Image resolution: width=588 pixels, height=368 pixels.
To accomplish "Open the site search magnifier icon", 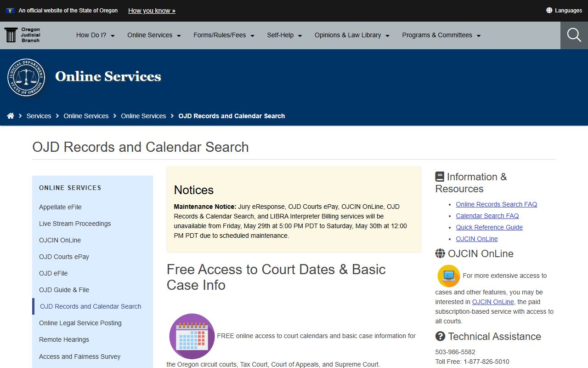I will (574, 35).
